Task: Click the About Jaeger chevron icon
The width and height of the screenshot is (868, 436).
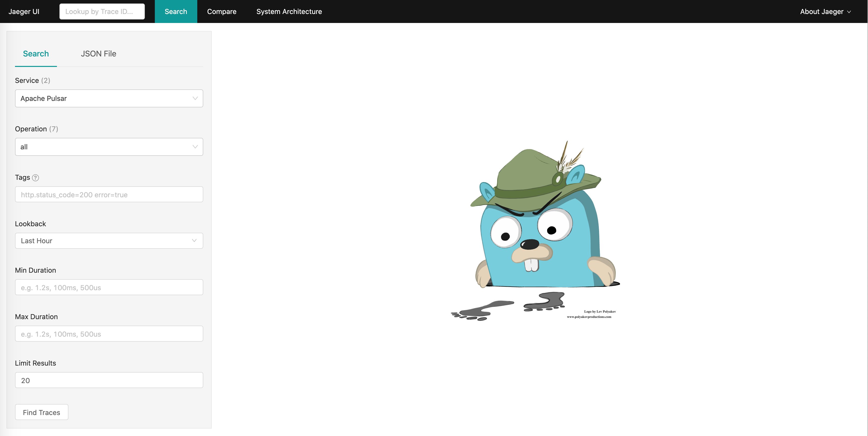Action: pos(849,12)
